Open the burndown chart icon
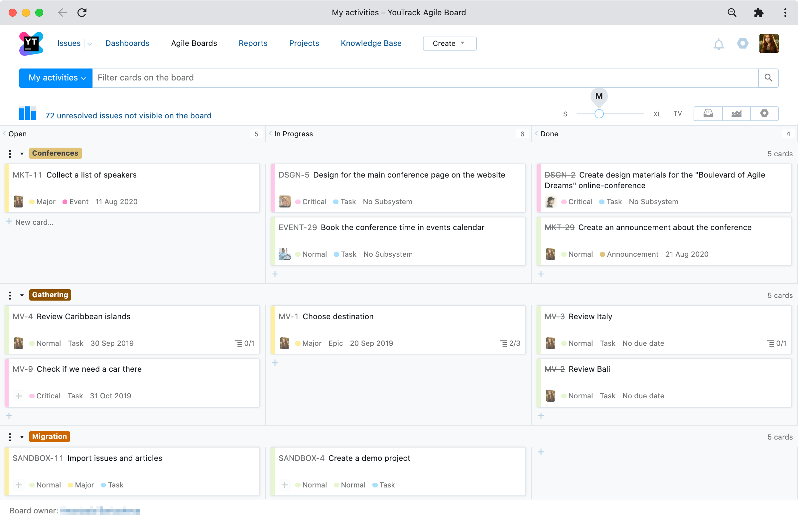Viewport: 798px width, 532px height. tap(736, 113)
